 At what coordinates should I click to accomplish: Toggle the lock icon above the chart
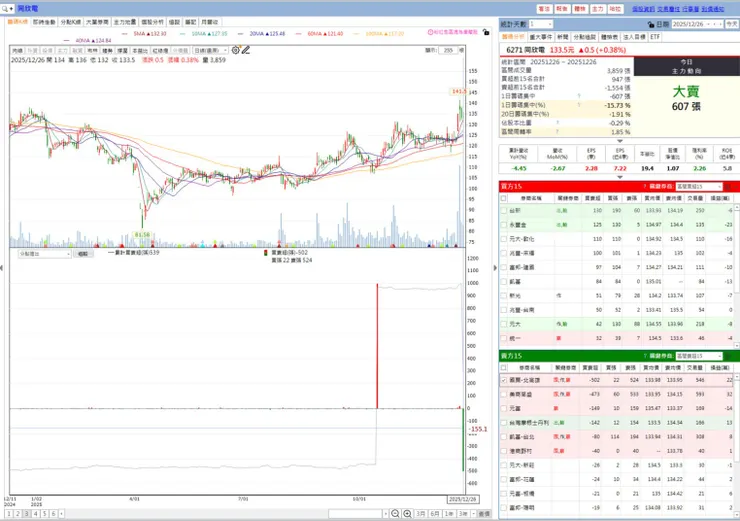(x=486, y=32)
